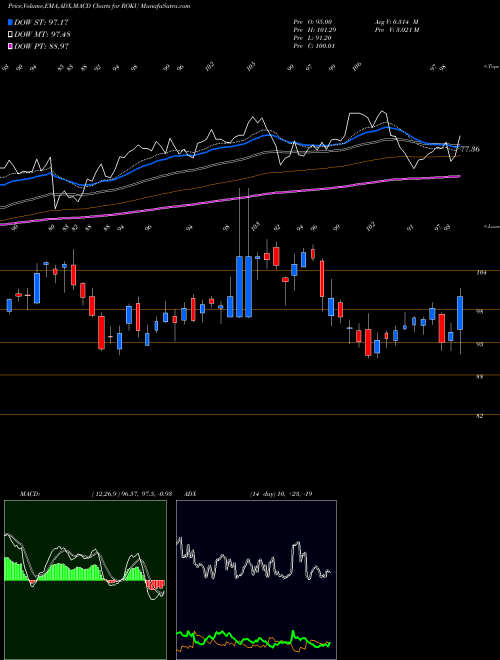This screenshot has width=500, height=660.
Task: Click the 'Pre L: 91.20' value
Action: tap(314, 38)
